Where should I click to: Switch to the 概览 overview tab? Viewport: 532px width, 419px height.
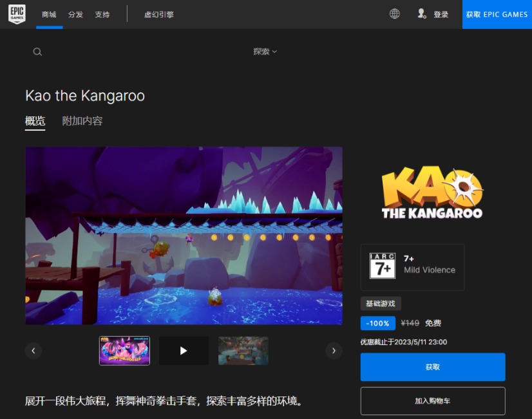point(35,121)
